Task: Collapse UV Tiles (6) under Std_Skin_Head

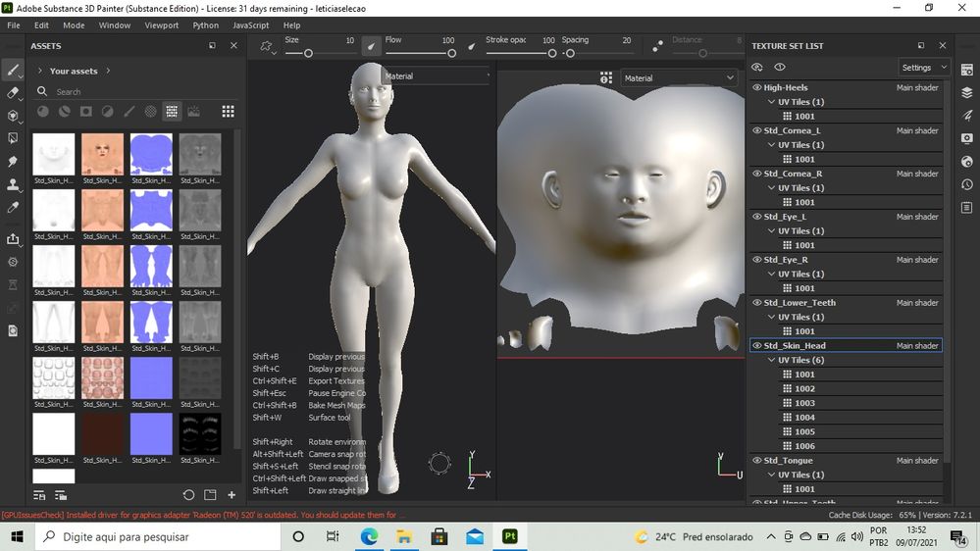Action: (771, 360)
